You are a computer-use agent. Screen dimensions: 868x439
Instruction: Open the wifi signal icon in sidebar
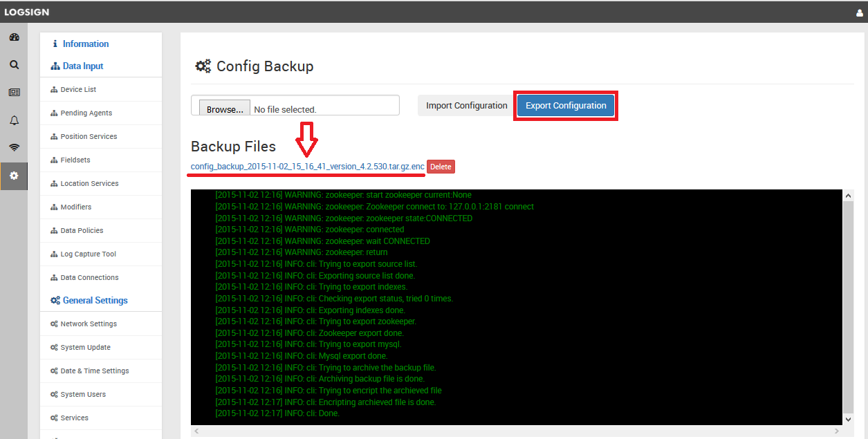pos(14,148)
